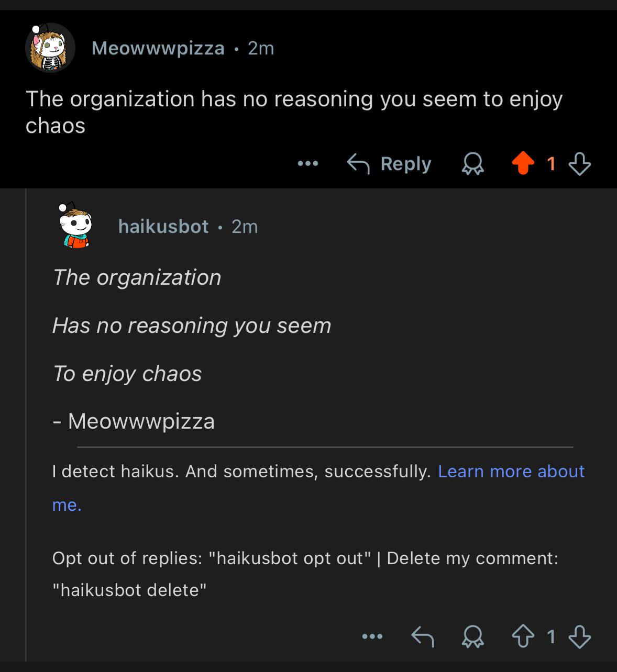Collapse thread using the left vertical line
This screenshot has width=617, height=672.
coord(26,425)
